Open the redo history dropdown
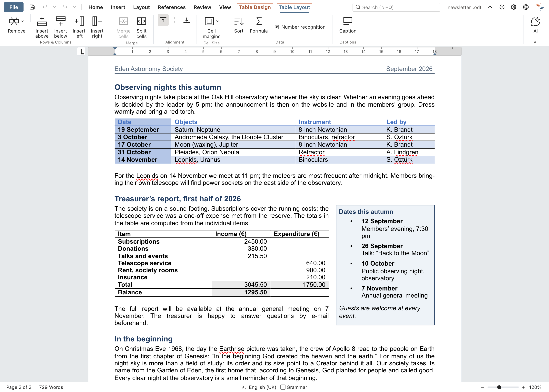The image size is (549, 392). [75, 7]
